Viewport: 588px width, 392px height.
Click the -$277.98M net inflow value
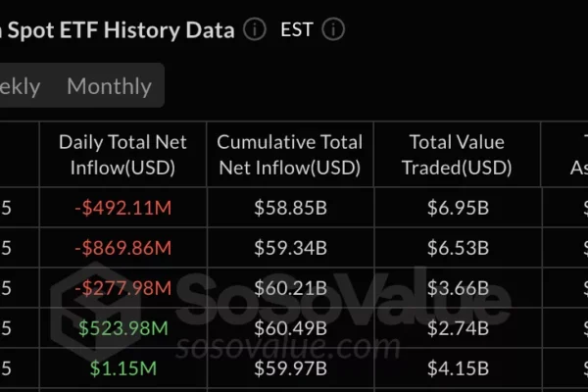pos(122,288)
